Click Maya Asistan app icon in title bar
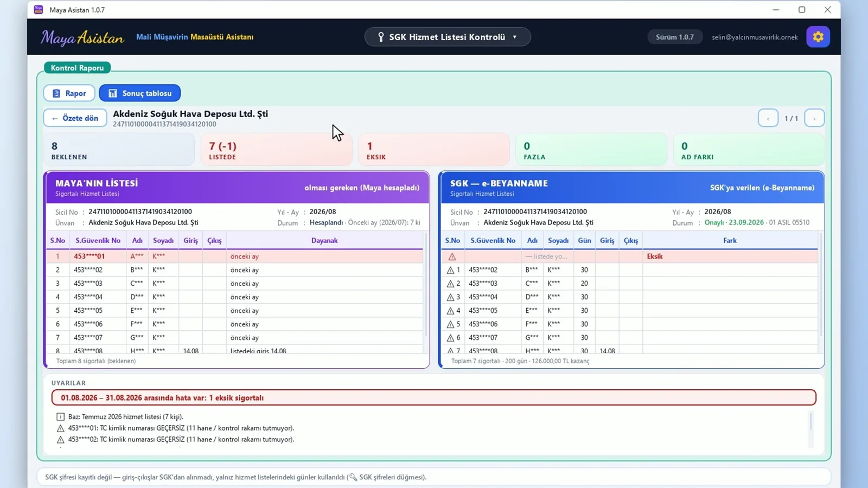The image size is (868, 488). 39,10
